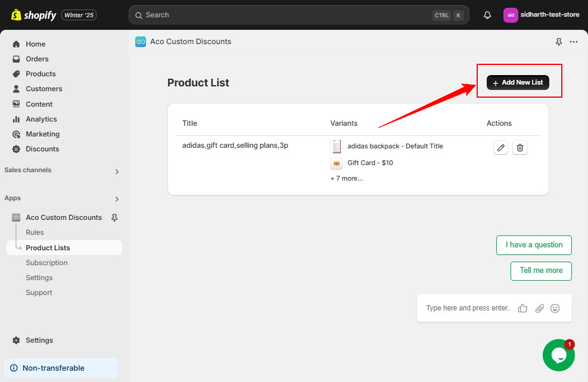Open the three-dot more actions menu
Image resolution: width=588 pixels, height=382 pixels.
coord(574,42)
